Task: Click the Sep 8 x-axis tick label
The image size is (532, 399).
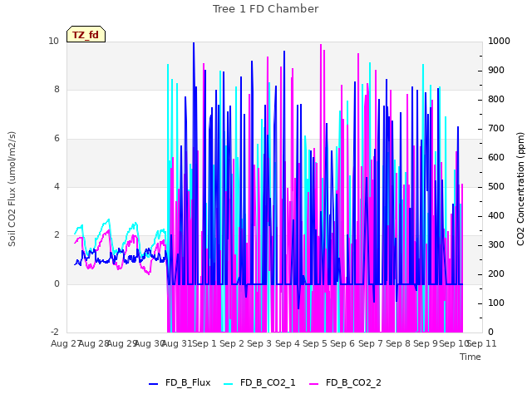Action: [398, 343]
